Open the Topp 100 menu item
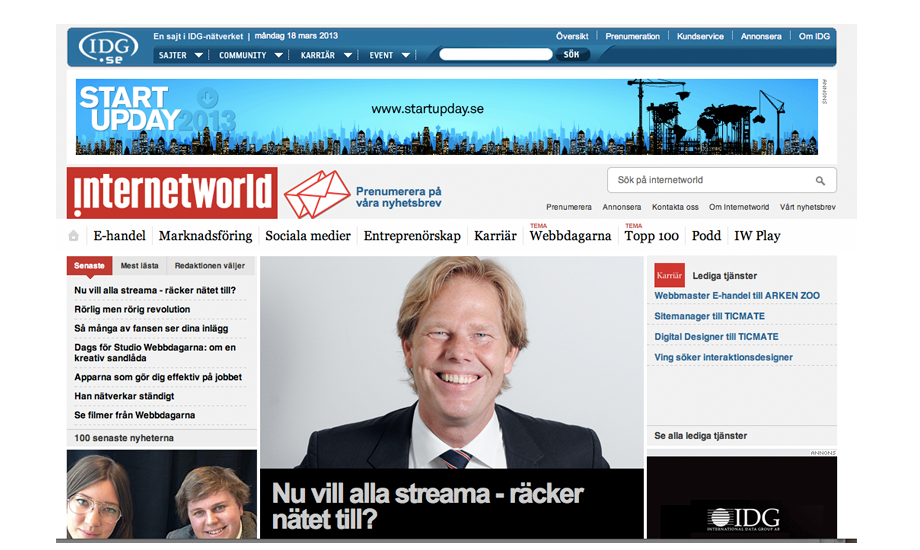This screenshot has height=550, width=920. point(651,236)
